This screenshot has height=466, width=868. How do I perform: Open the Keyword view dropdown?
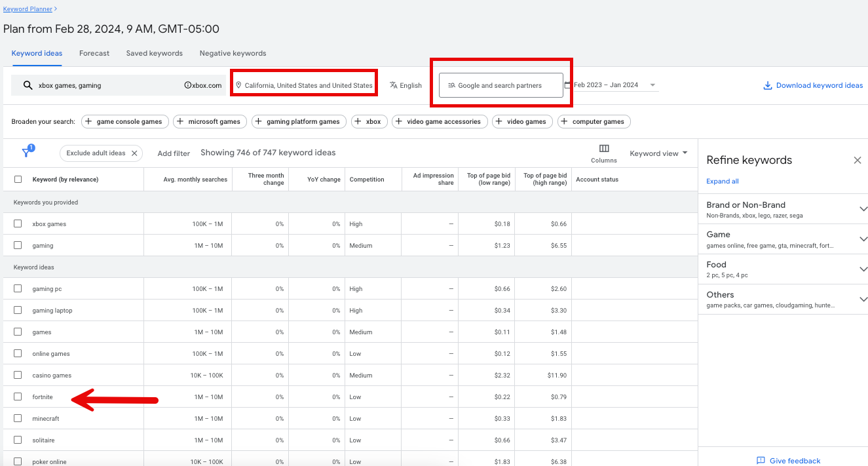click(658, 153)
